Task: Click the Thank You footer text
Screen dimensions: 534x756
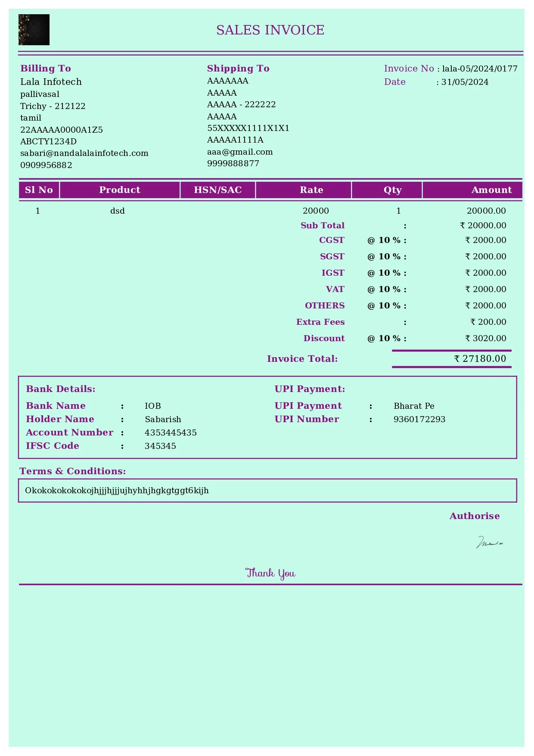Action: 270,573
